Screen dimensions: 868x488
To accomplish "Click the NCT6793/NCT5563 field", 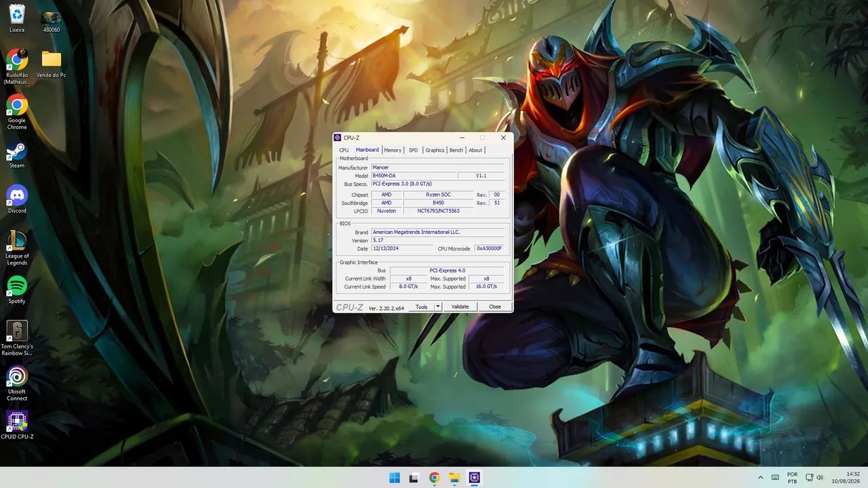I will click(x=438, y=211).
